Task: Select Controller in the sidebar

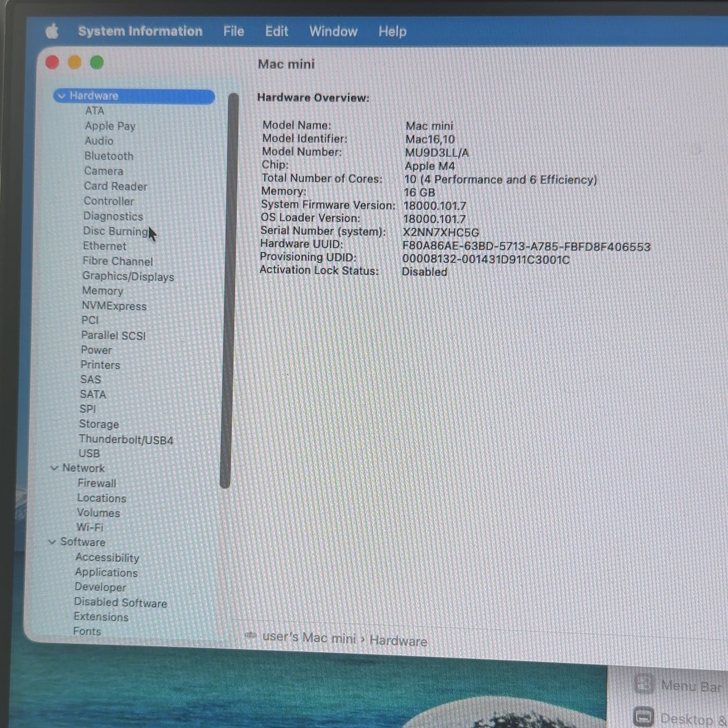Action: (x=109, y=201)
